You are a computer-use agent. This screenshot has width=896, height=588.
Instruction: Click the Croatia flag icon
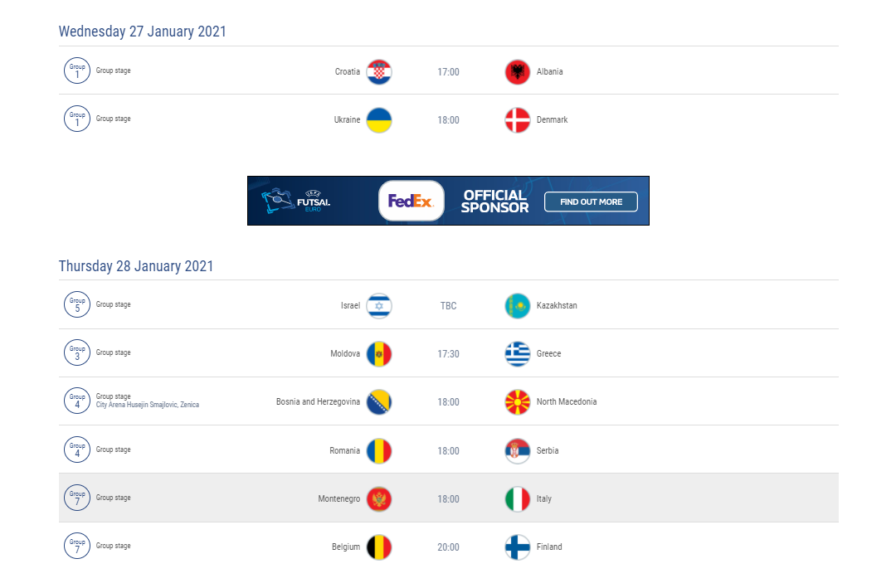379,72
